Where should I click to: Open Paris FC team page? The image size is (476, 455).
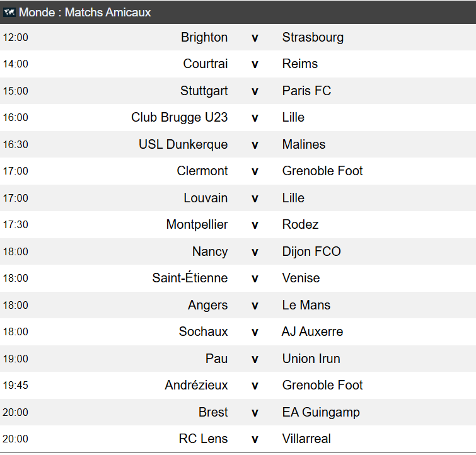[306, 91]
